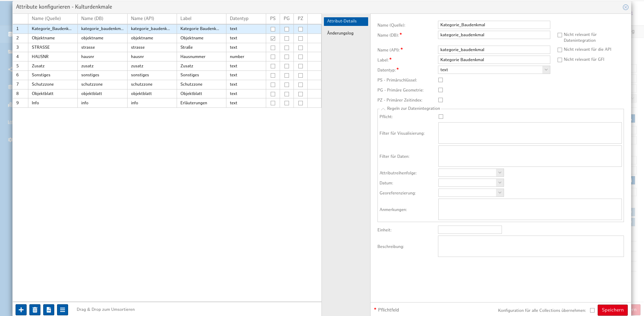This screenshot has width=644, height=316.
Task: Switch to the Änderungslog tab
Action: tap(340, 33)
